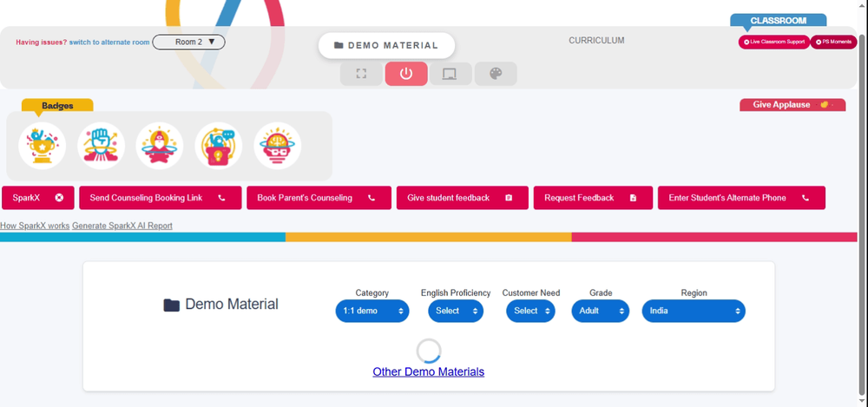Screen dimensions: 868x407
Task: Give the podium speaker badge
Action: pyautogui.click(x=219, y=146)
